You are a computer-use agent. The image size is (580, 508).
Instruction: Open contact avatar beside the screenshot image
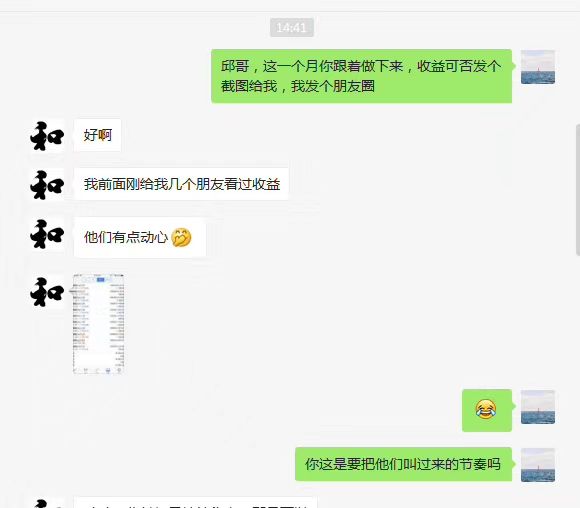[47, 292]
